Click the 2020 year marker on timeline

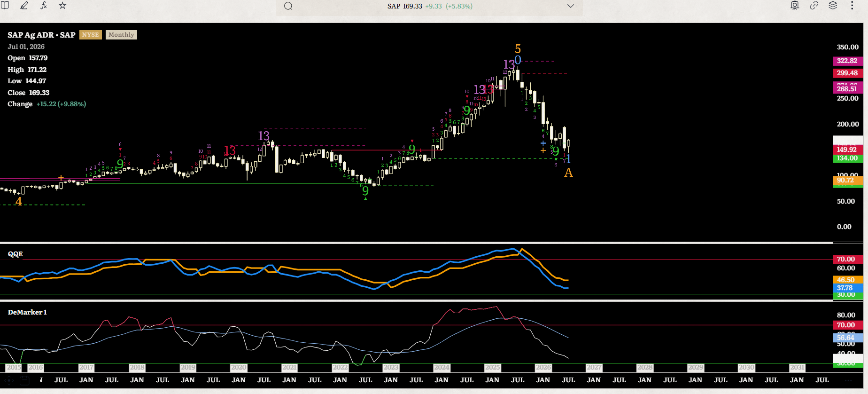(239, 368)
